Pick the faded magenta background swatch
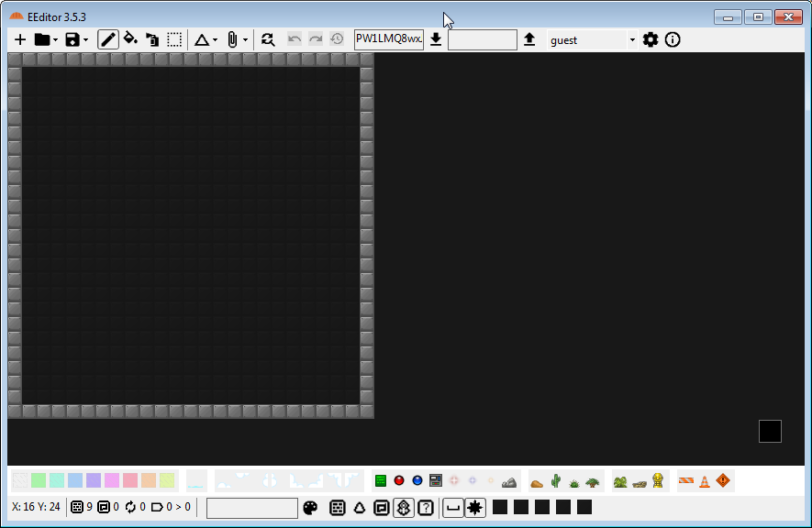 click(112, 480)
